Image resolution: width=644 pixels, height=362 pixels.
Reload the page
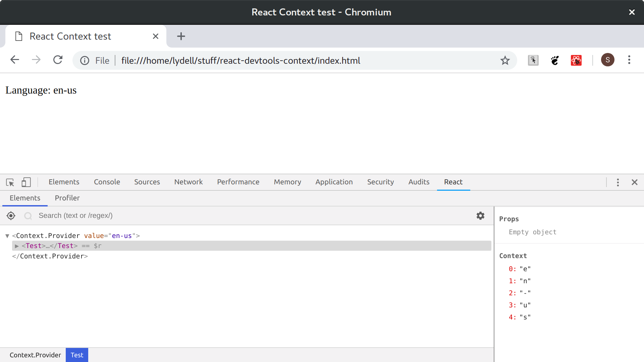click(x=58, y=60)
